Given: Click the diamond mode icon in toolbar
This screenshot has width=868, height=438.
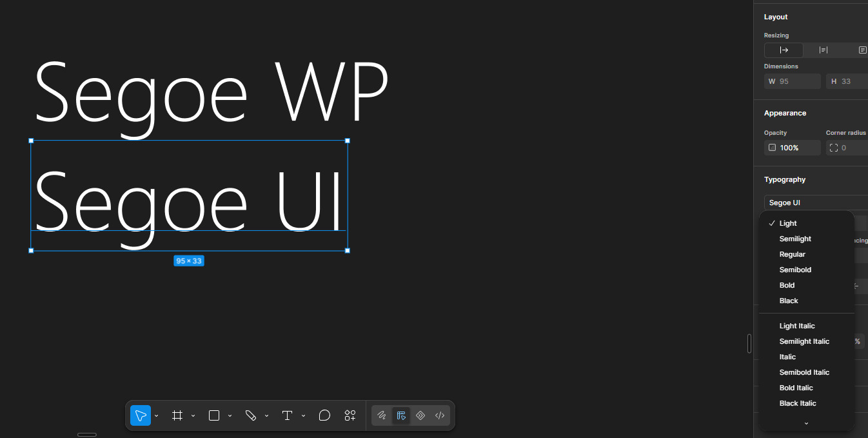Looking at the screenshot, I should [x=420, y=415].
